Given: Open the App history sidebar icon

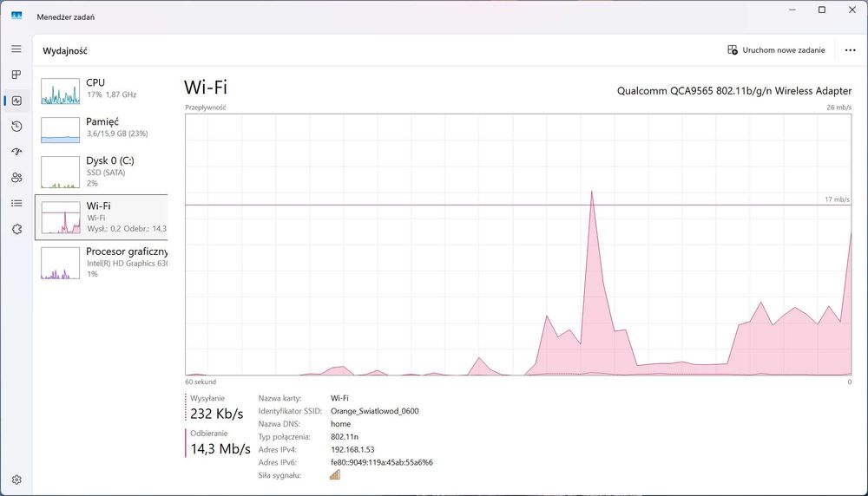Looking at the screenshot, I should (16, 127).
